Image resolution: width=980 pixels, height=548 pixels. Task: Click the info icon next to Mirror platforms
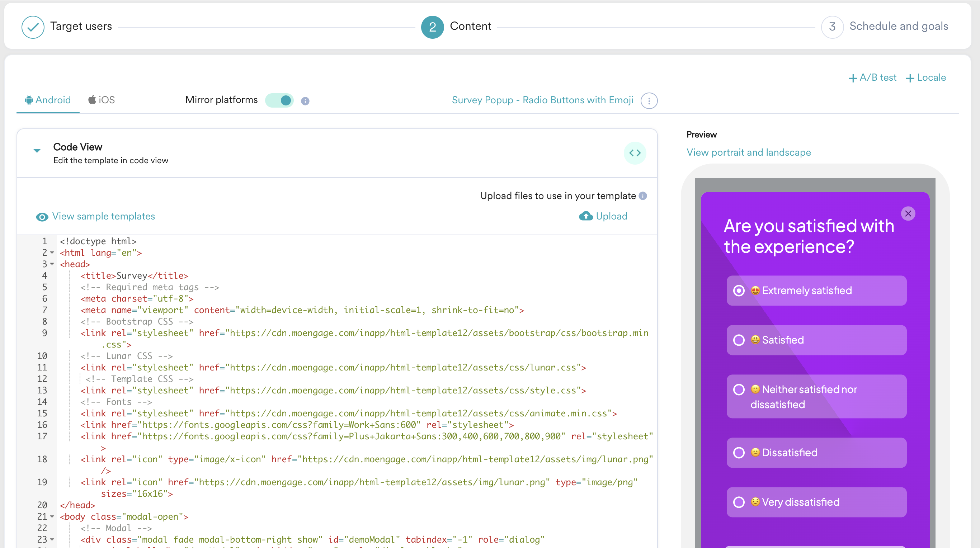tap(305, 101)
